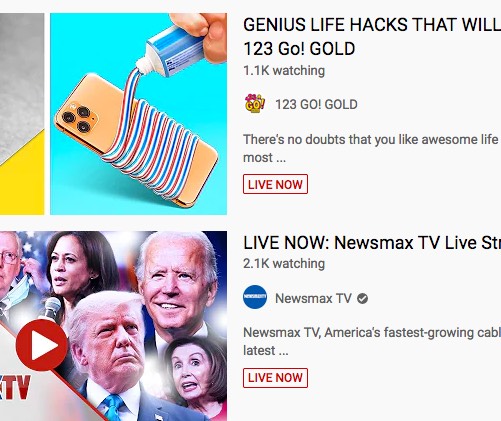Click the description starting 'Newsmax TV, America's fastest-growing'
The image size is (501, 421).
[x=372, y=341]
